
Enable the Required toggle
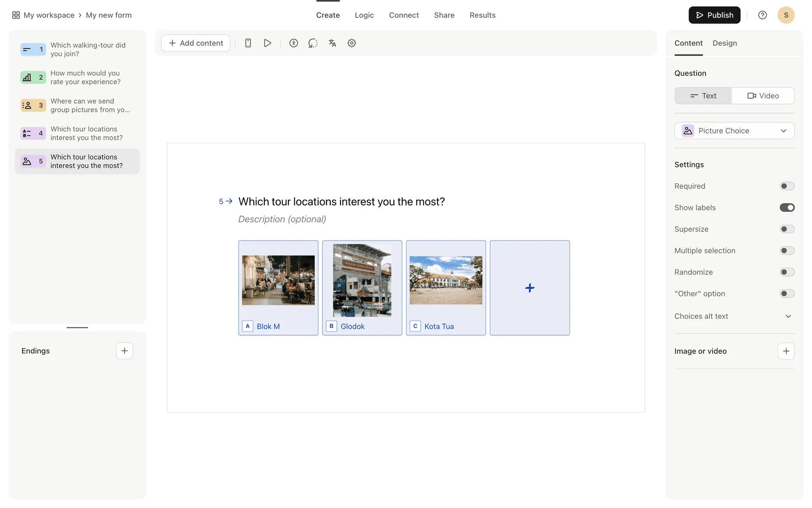787,186
